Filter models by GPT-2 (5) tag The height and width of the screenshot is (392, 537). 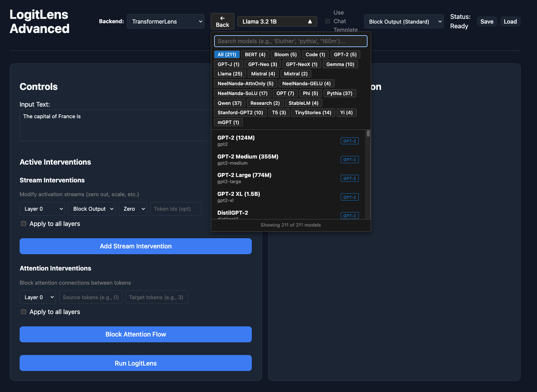(345, 54)
